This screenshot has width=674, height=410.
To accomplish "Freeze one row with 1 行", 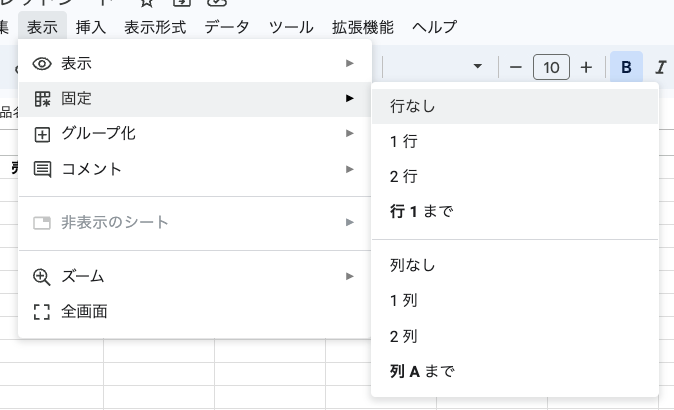I will [x=404, y=141].
